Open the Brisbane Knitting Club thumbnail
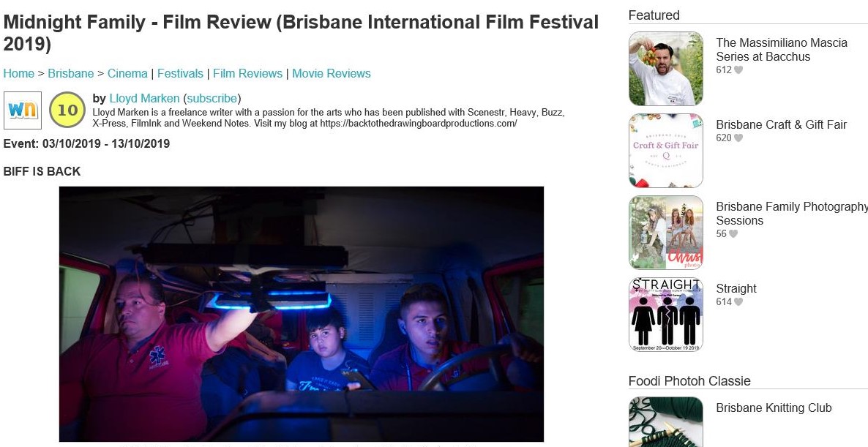This screenshot has width=868, height=447. (x=666, y=421)
